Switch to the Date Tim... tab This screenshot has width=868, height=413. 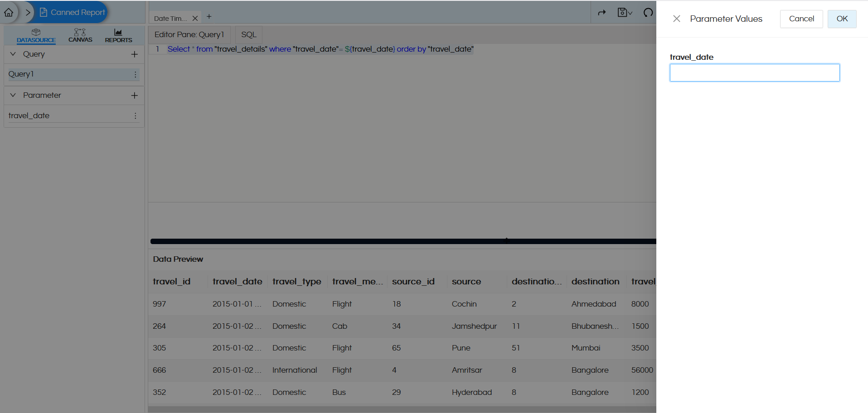coord(170,17)
